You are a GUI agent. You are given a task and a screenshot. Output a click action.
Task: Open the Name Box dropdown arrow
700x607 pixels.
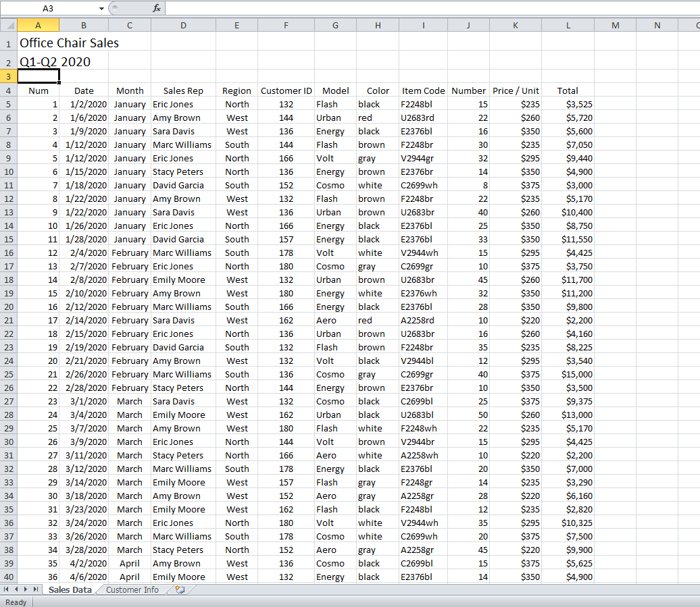point(102,9)
